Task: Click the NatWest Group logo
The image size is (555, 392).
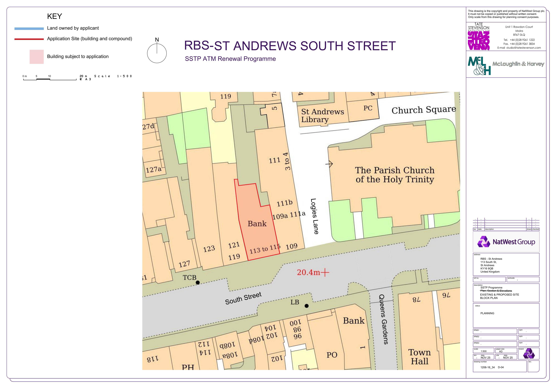Action: point(506,242)
